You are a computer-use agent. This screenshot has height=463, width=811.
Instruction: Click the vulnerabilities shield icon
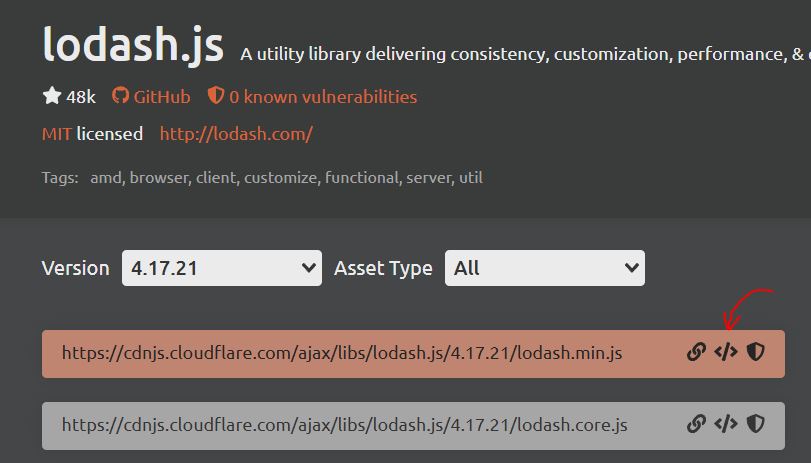(215, 96)
